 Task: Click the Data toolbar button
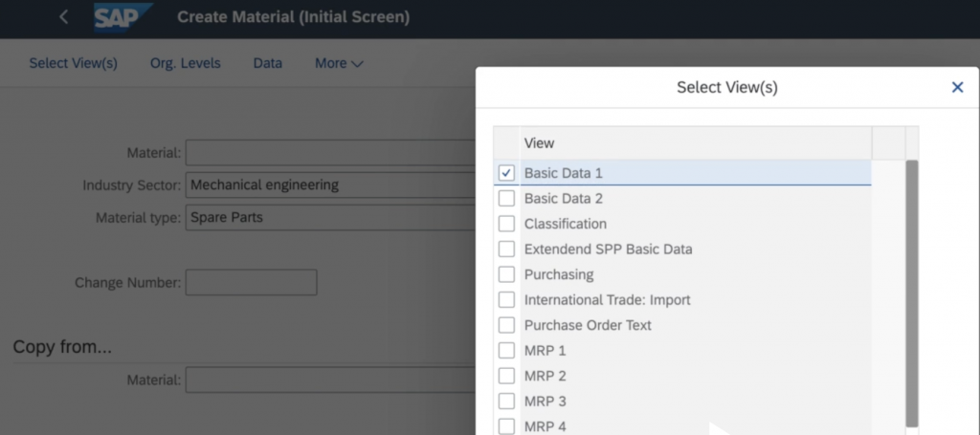point(267,63)
